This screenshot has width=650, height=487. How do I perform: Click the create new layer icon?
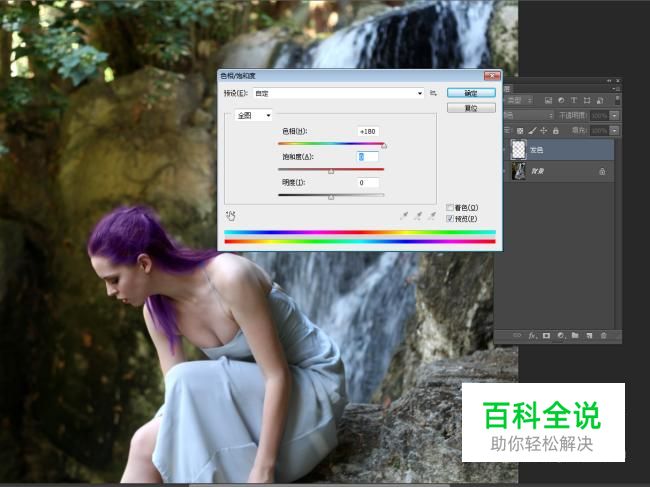point(589,336)
